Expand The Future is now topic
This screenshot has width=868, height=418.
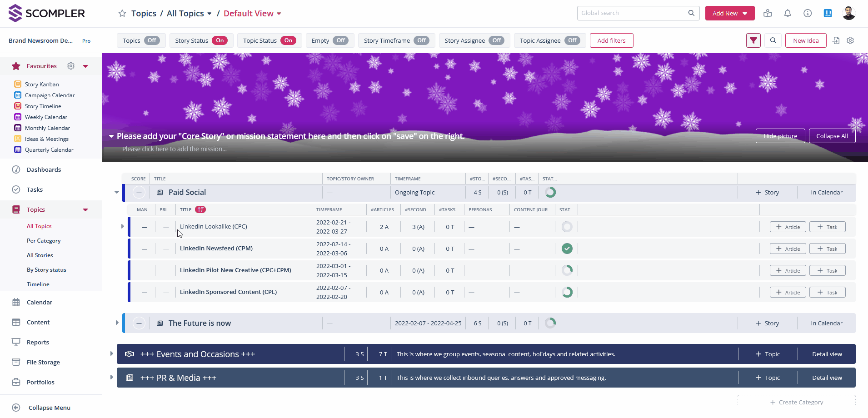point(117,323)
